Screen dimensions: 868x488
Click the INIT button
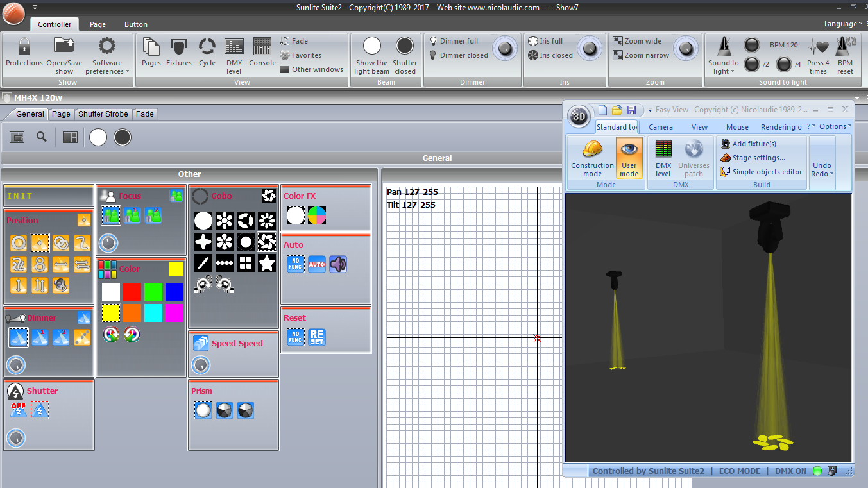(49, 196)
